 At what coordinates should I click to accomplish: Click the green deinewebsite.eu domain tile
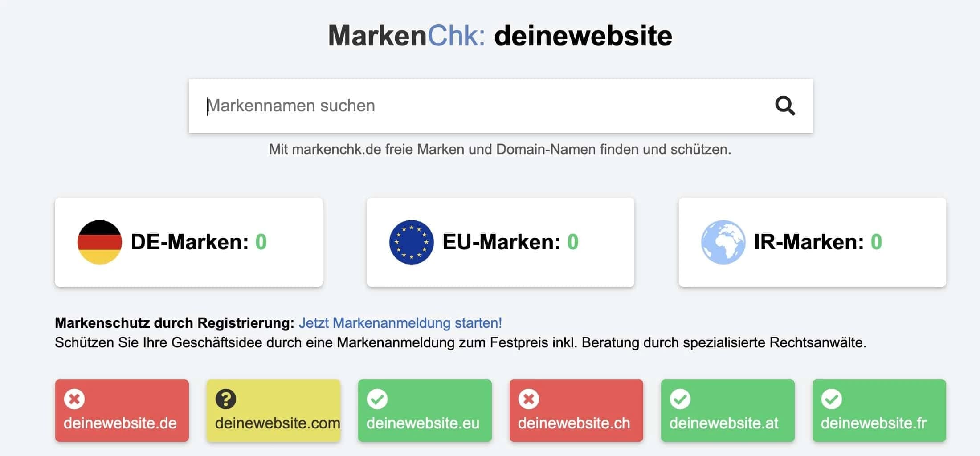[425, 410]
